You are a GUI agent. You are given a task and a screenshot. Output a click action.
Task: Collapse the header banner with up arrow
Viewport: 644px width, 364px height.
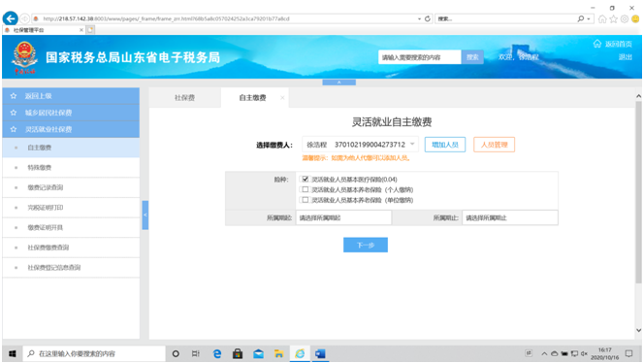(338, 83)
